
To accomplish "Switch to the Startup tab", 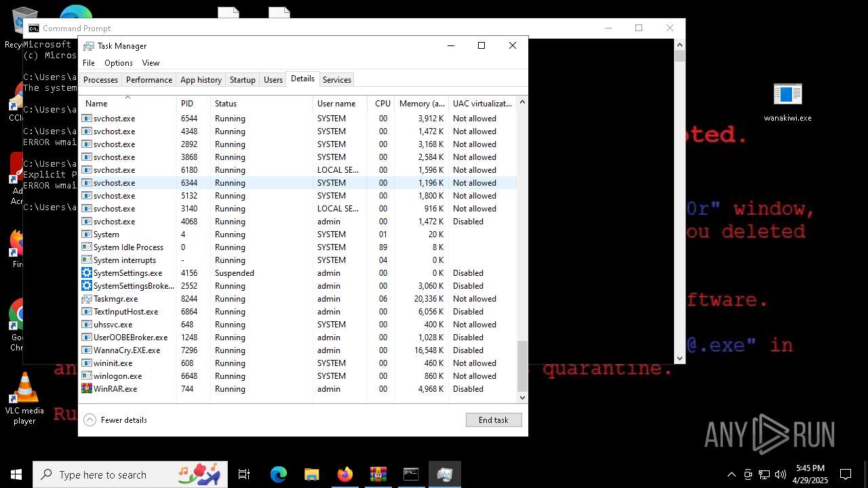I will click(x=242, y=80).
